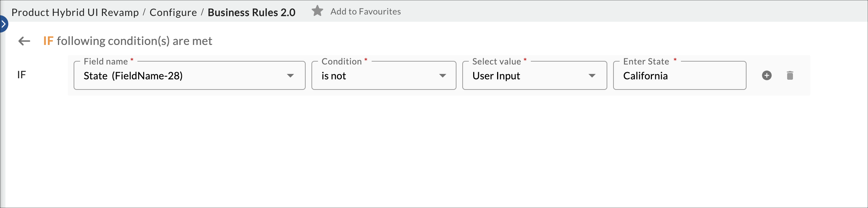The height and width of the screenshot is (208, 868).
Task: Navigate to Product Hybrid UI Revamp breadcrumb
Action: coord(75,12)
